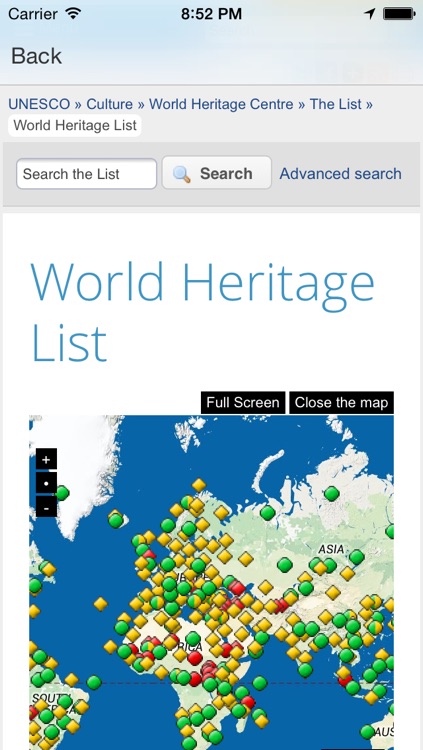The height and width of the screenshot is (750, 423).
Task: Select the green marker in the equatorial Atlantic
Action: [x=94, y=682]
